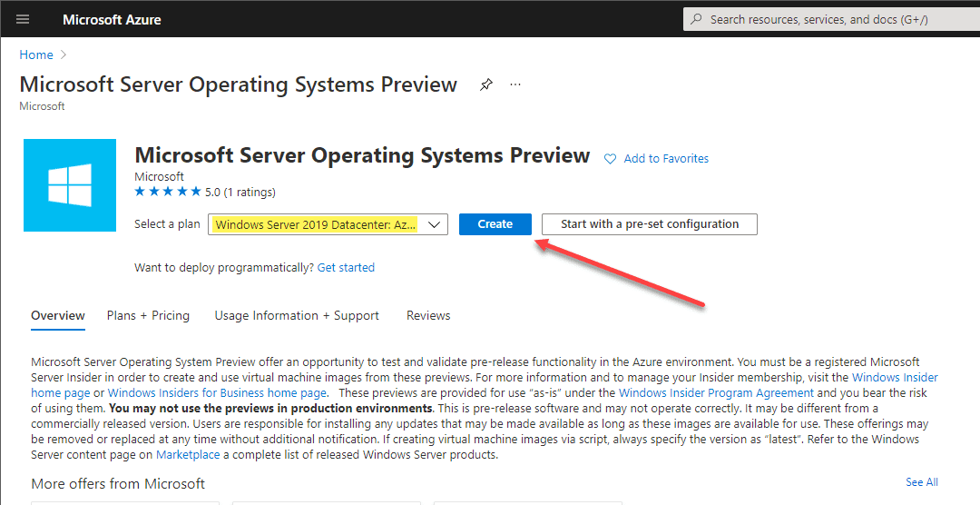Click Start with a pre-set configuration
The height and width of the screenshot is (505, 980).
pyautogui.click(x=649, y=224)
